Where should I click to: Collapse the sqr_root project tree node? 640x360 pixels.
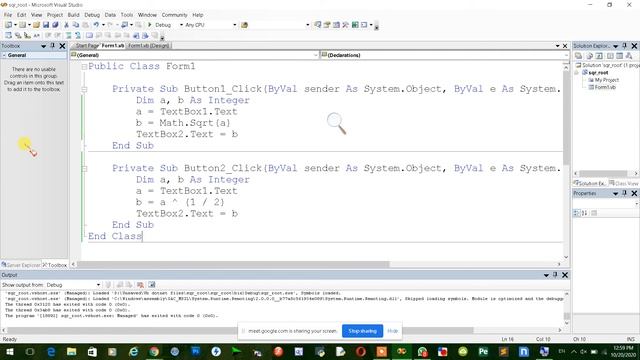click(577, 73)
